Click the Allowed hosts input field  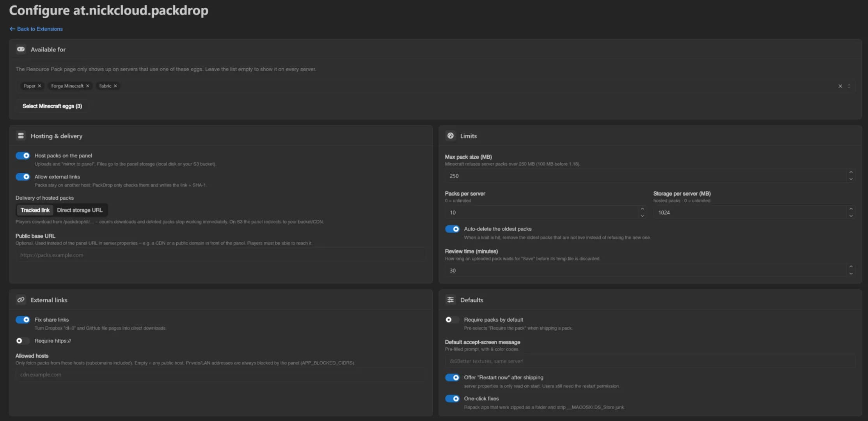click(x=220, y=375)
